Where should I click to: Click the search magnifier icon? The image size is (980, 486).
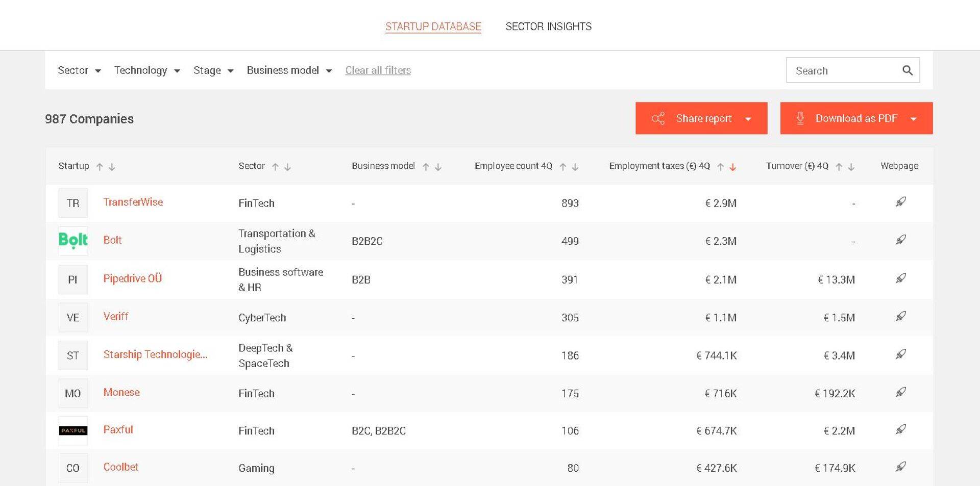point(907,70)
